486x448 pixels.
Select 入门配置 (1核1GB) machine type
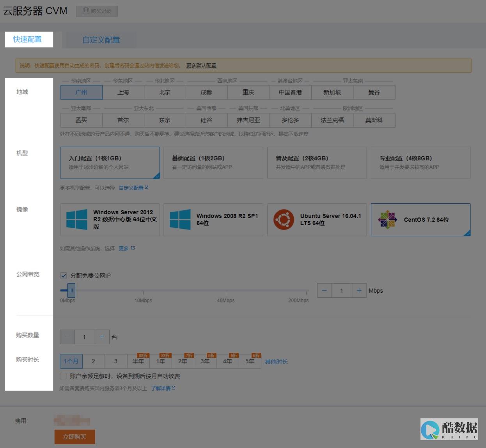pos(110,163)
